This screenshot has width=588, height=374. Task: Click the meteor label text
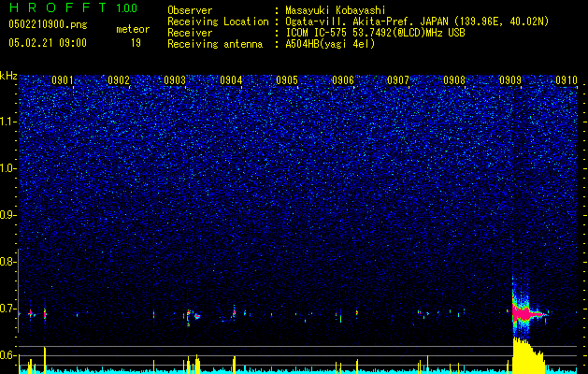[133, 29]
